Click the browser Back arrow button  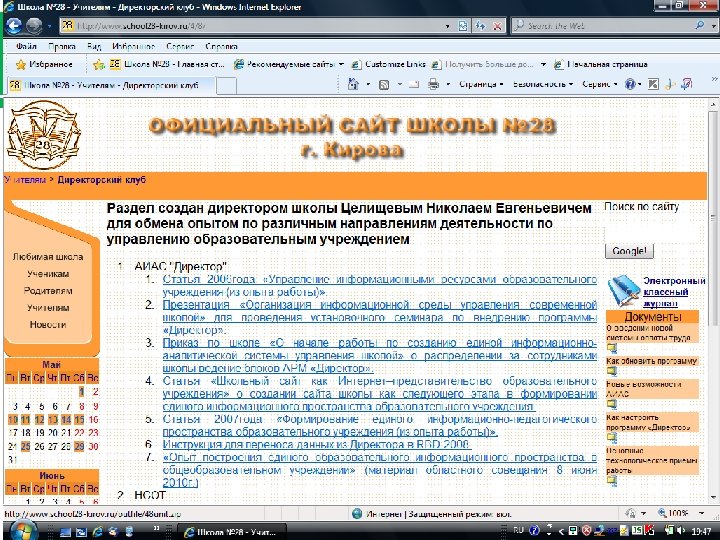coord(14,26)
